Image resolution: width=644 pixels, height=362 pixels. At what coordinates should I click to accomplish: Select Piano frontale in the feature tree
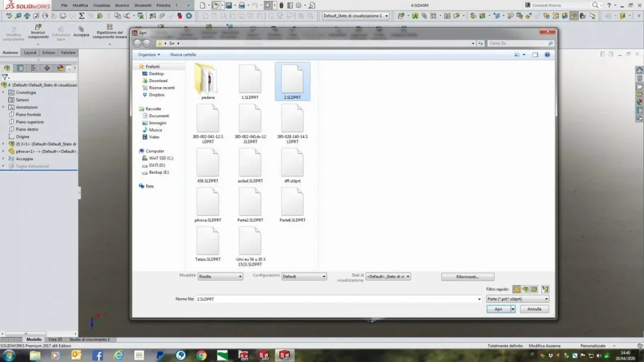28,115
